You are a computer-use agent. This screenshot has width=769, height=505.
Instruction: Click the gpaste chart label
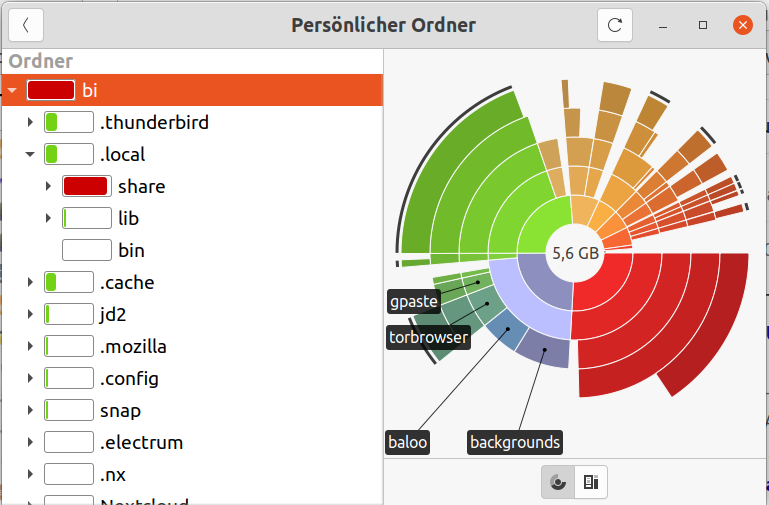(413, 301)
